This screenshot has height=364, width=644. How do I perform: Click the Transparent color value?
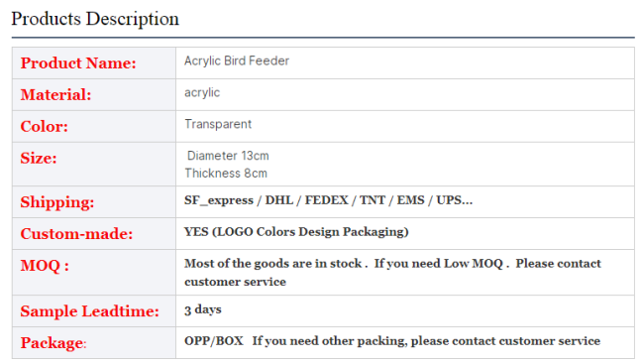click(x=218, y=124)
